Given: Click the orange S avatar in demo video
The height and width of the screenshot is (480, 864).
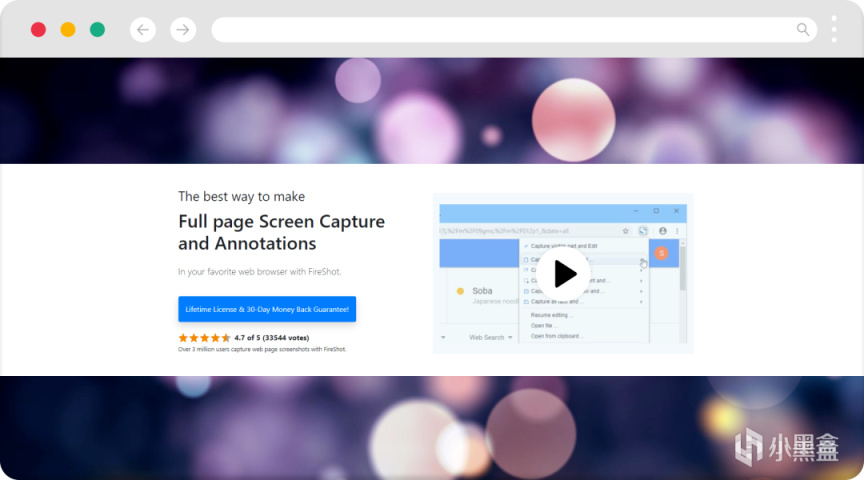Looking at the screenshot, I should click(661, 253).
